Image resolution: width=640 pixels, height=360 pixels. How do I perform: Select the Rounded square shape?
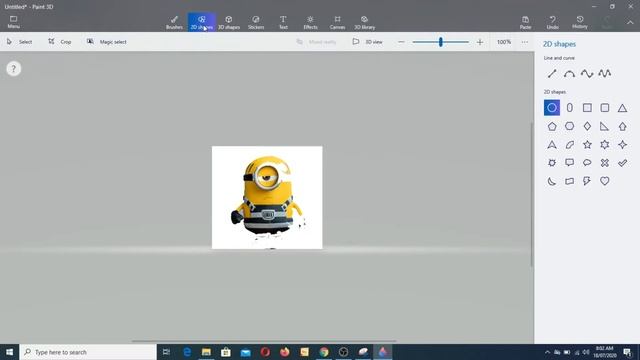pyautogui.click(x=604, y=108)
